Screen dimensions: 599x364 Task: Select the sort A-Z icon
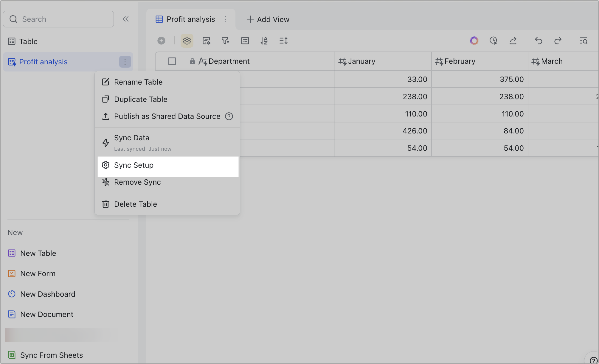point(264,41)
